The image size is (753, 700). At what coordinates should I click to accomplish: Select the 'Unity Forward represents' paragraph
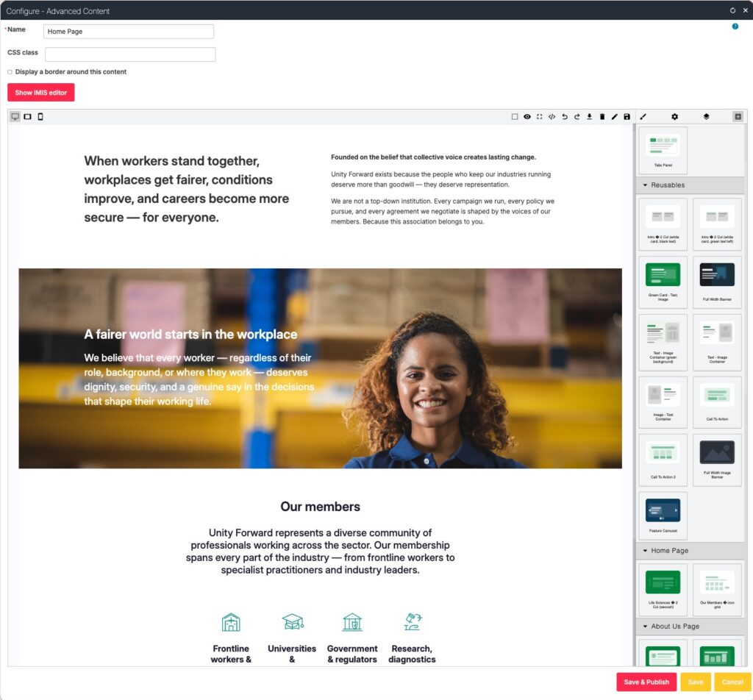[x=321, y=551]
